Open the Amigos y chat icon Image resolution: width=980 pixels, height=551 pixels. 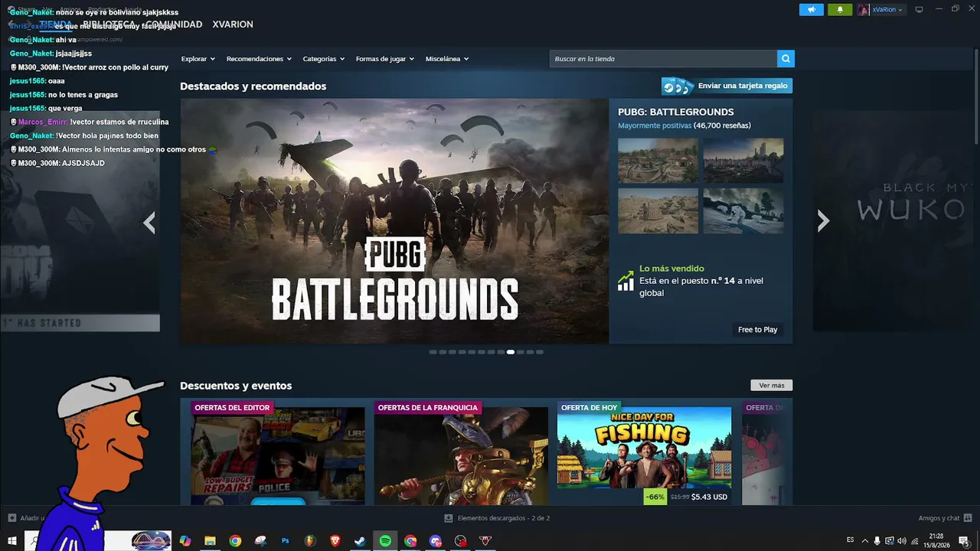968,518
